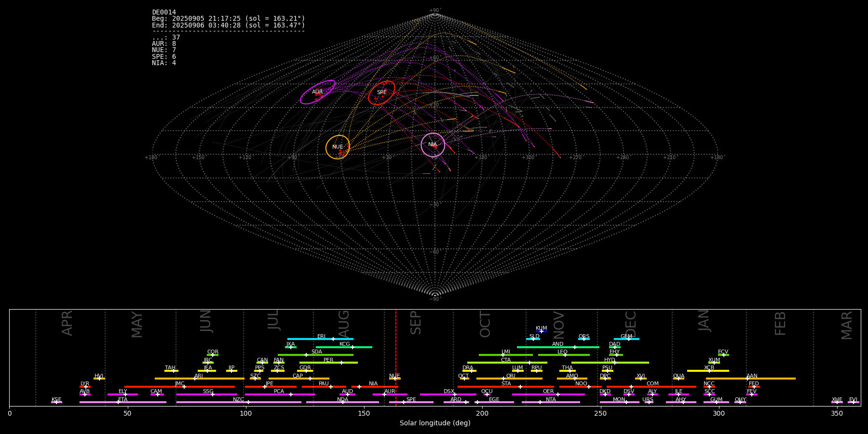The width and height of the screenshot is (868, 434).
Task: Select the green PER shower activity bar
Action: (x=328, y=363)
